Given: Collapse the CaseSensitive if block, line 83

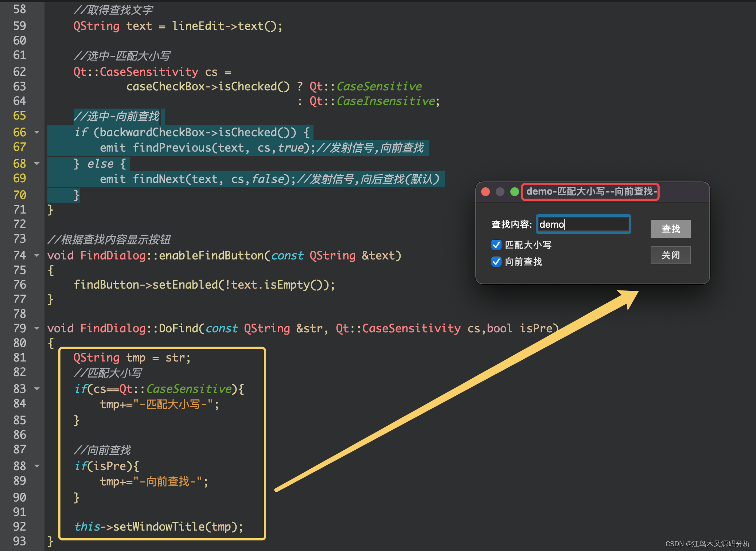Looking at the screenshot, I should coord(37,389).
